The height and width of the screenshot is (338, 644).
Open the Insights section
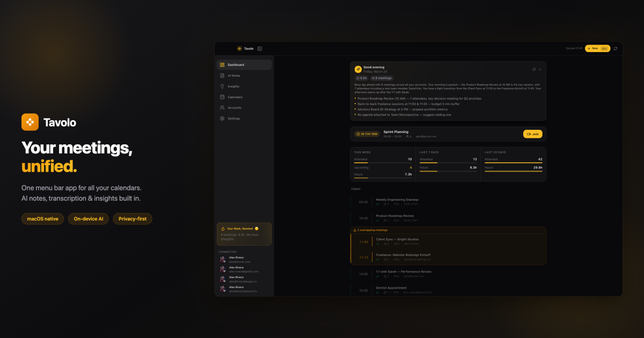[233, 86]
